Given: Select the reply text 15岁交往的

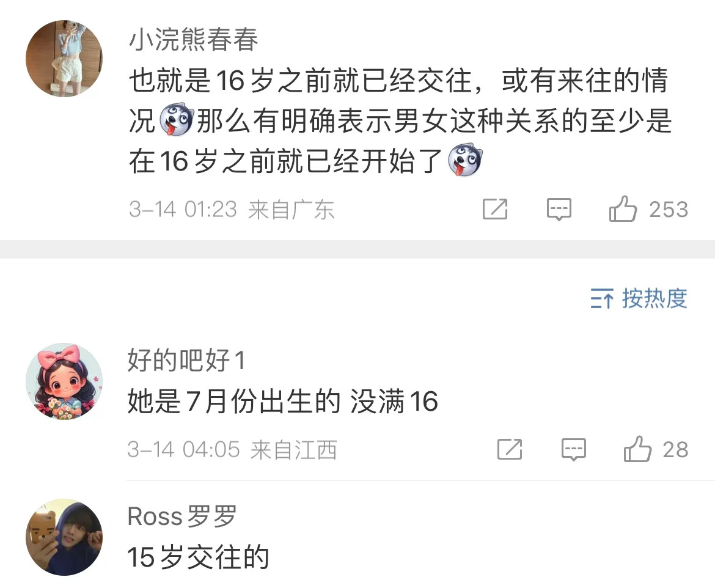Looking at the screenshot, I should click(199, 557).
